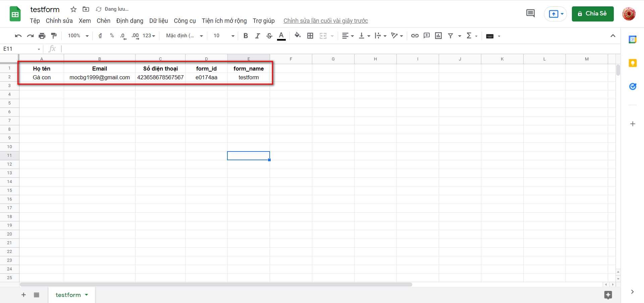Format as currency (đ) icon

(100, 36)
